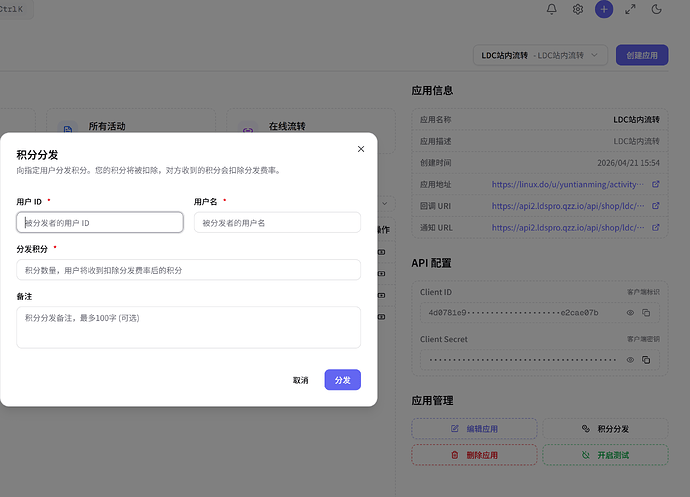This screenshot has height=497, width=690.
Task: Click the 积分分发 button in 应用管理
Action: tap(606, 429)
